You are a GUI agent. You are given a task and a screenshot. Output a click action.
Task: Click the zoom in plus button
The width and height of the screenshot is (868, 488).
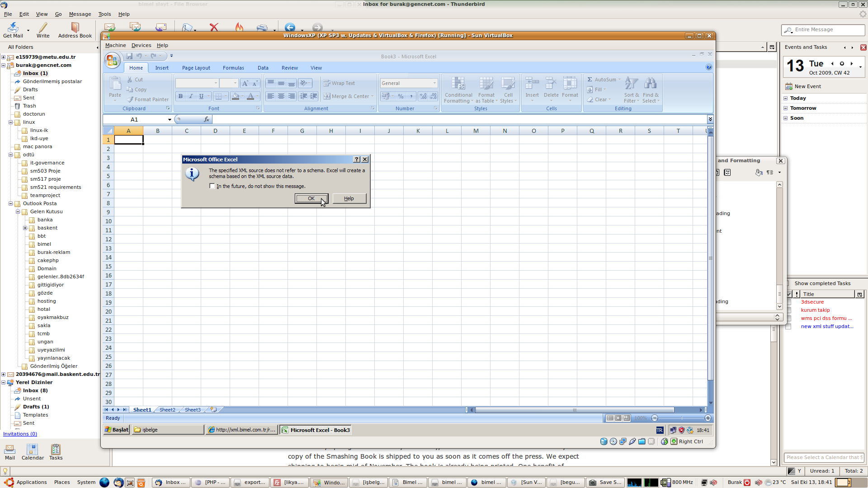(x=708, y=418)
